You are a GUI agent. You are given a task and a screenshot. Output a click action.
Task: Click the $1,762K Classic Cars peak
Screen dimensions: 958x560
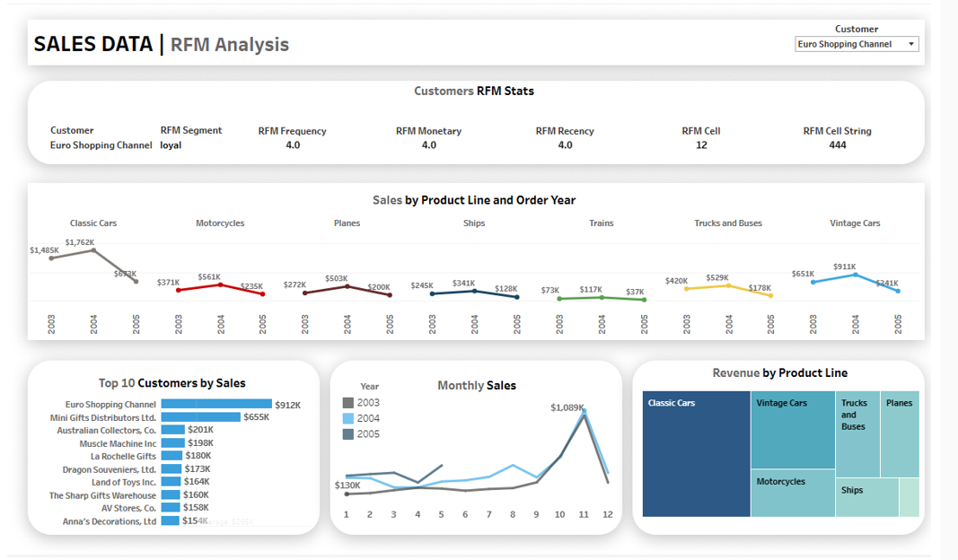pos(93,249)
